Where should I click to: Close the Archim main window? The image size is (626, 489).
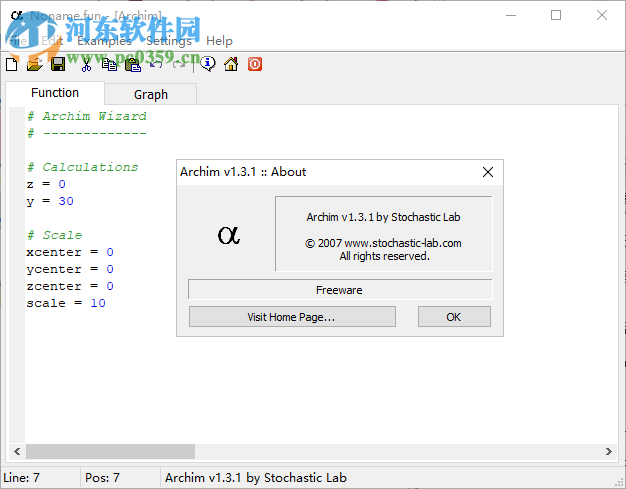click(602, 16)
